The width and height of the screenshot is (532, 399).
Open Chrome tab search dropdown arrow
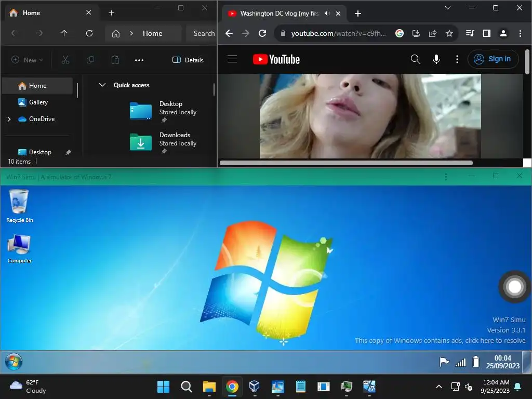click(447, 8)
